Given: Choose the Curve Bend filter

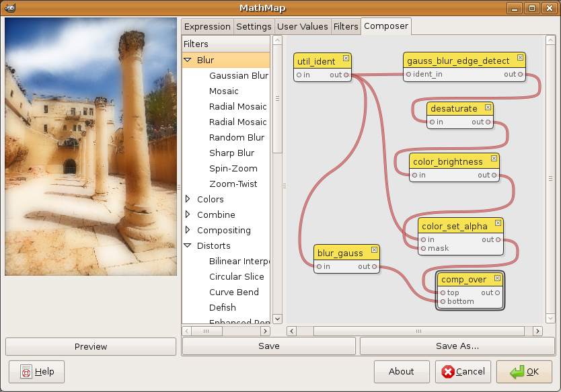Looking at the screenshot, I should coord(233,292).
